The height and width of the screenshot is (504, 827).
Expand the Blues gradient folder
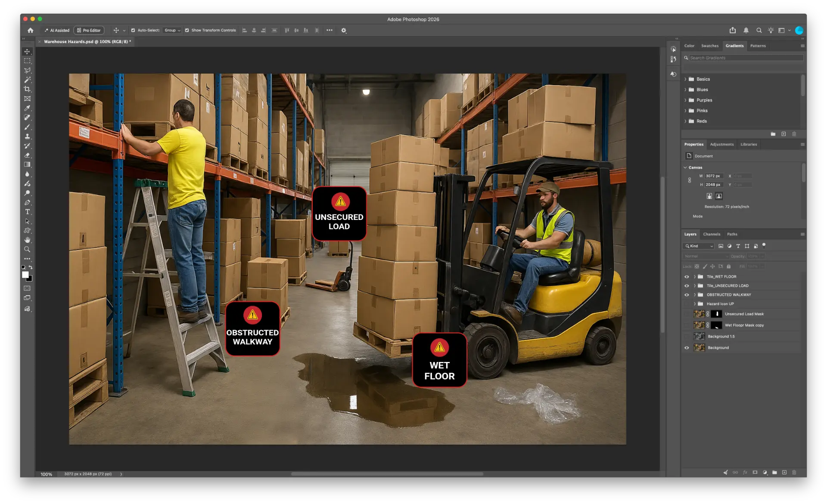click(685, 90)
